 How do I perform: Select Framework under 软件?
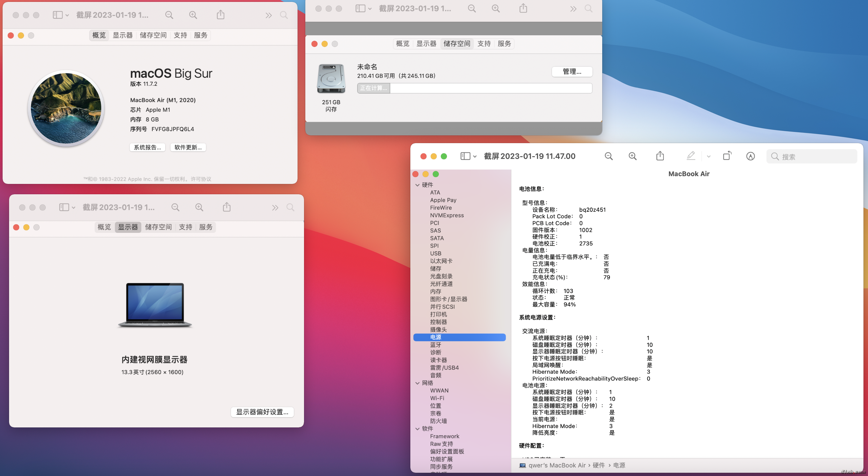(444, 436)
